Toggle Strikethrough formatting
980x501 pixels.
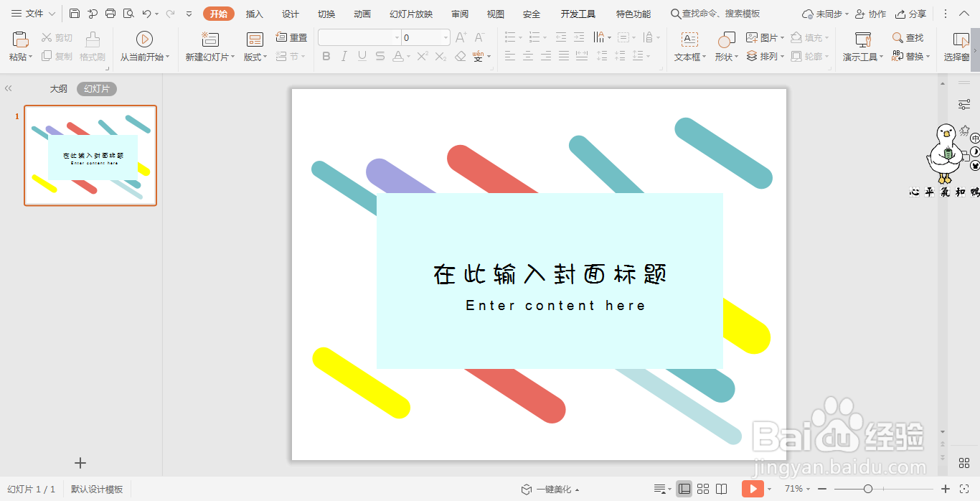(x=380, y=56)
